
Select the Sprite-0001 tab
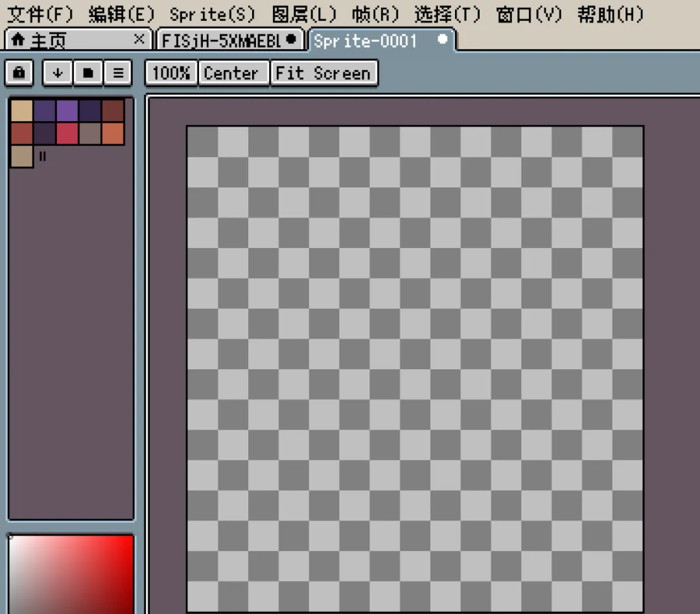click(x=382, y=40)
